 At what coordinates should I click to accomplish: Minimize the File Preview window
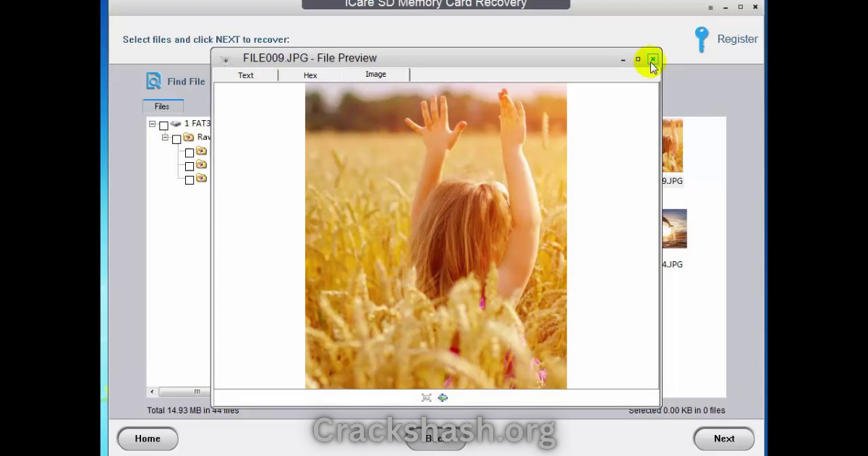(623, 59)
